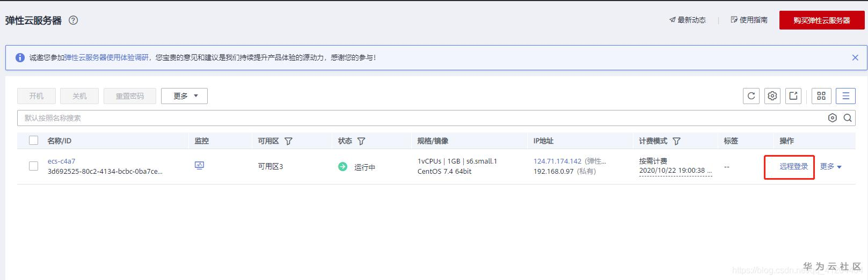The image size is (868, 280).
Task: Click the 名称/ID column header
Action: click(59, 141)
